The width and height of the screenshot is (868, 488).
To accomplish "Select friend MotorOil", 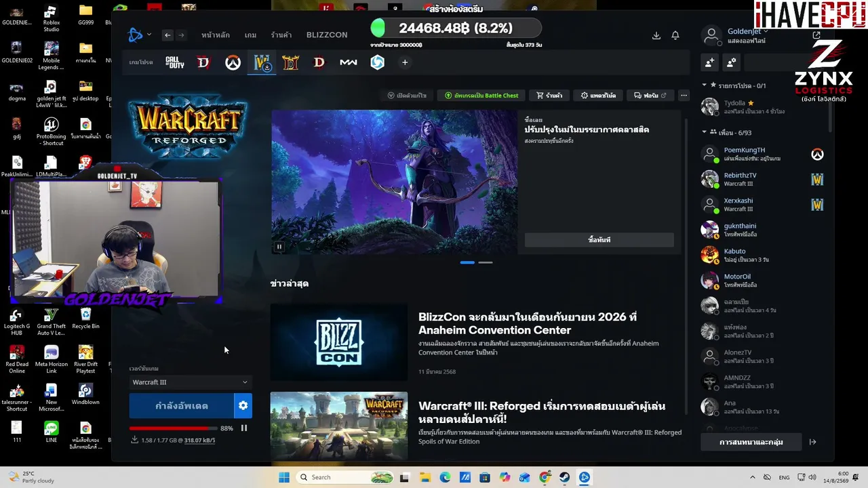I will coord(762,281).
